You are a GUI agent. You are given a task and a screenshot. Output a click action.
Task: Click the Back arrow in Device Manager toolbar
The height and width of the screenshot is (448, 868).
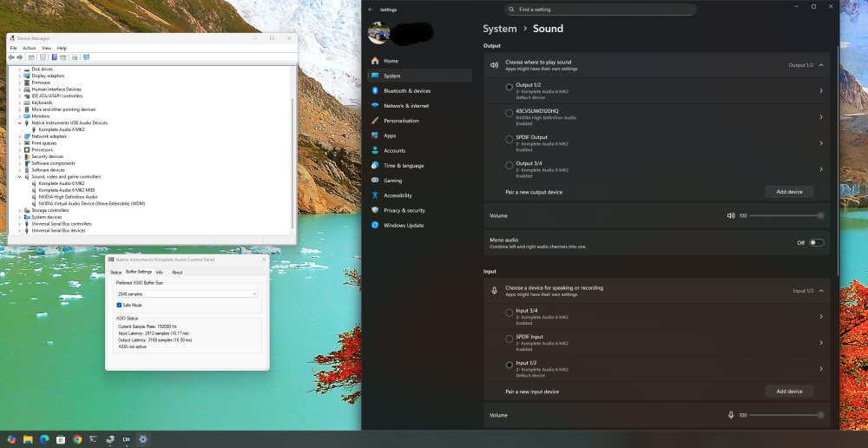(x=11, y=57)
